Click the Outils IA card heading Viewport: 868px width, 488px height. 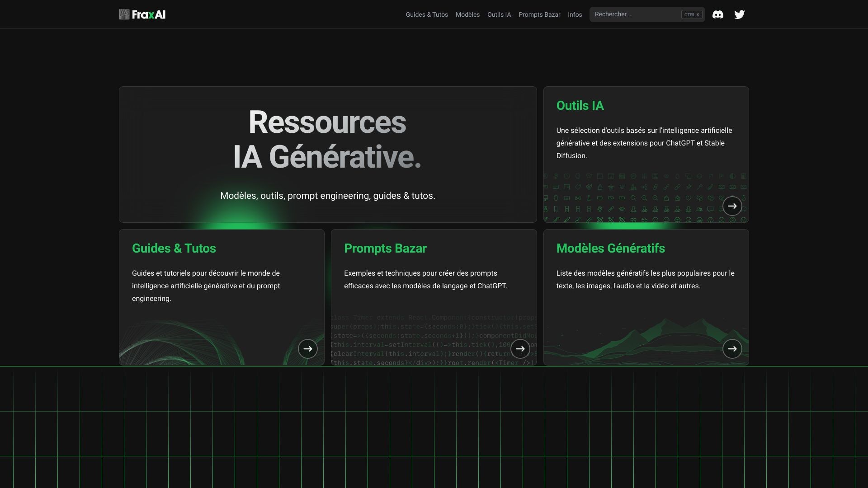(x=580, y=106)
